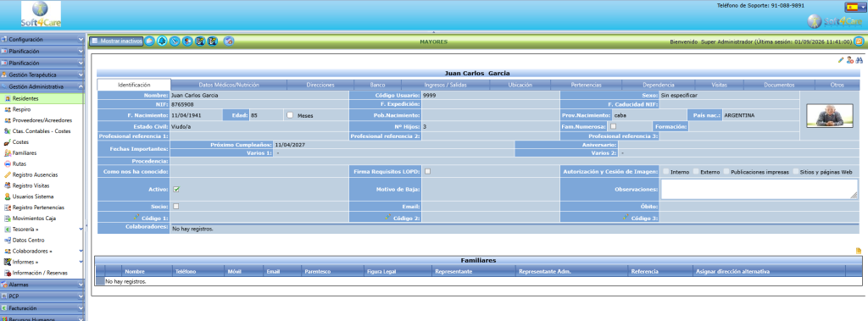868x321 pixels.
Task: Click the paperclip icon in the toolbar
Action: pos(175,41)
